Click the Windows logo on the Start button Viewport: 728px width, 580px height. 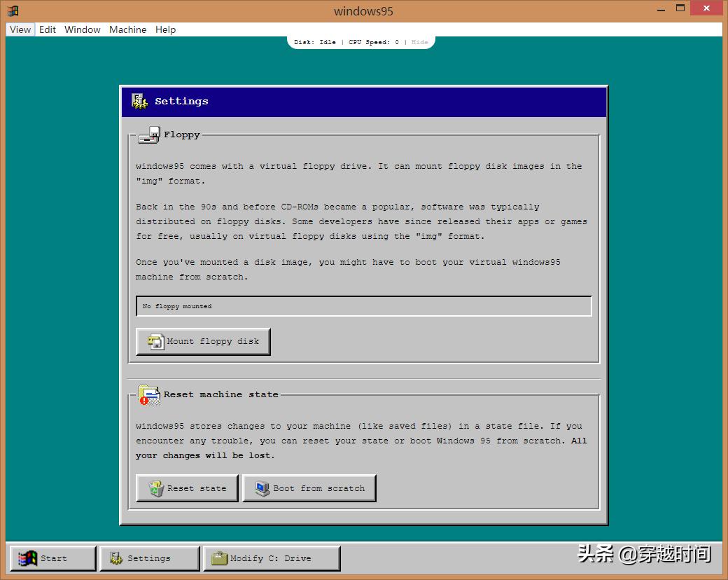[29, 558]
